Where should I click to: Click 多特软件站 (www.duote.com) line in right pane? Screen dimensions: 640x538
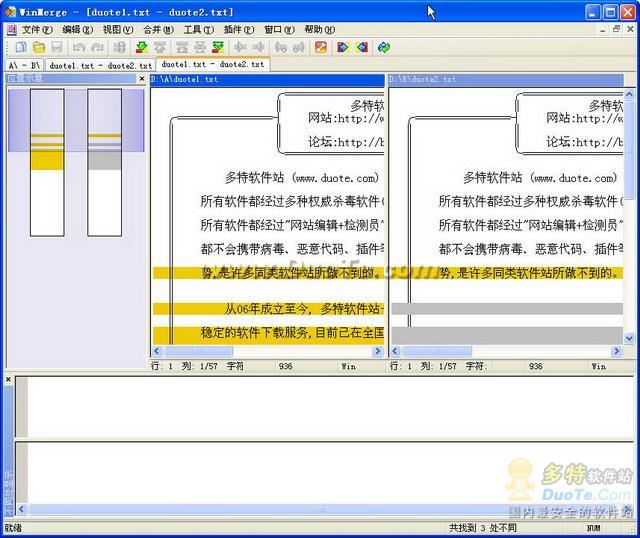[x=540, y=178]
